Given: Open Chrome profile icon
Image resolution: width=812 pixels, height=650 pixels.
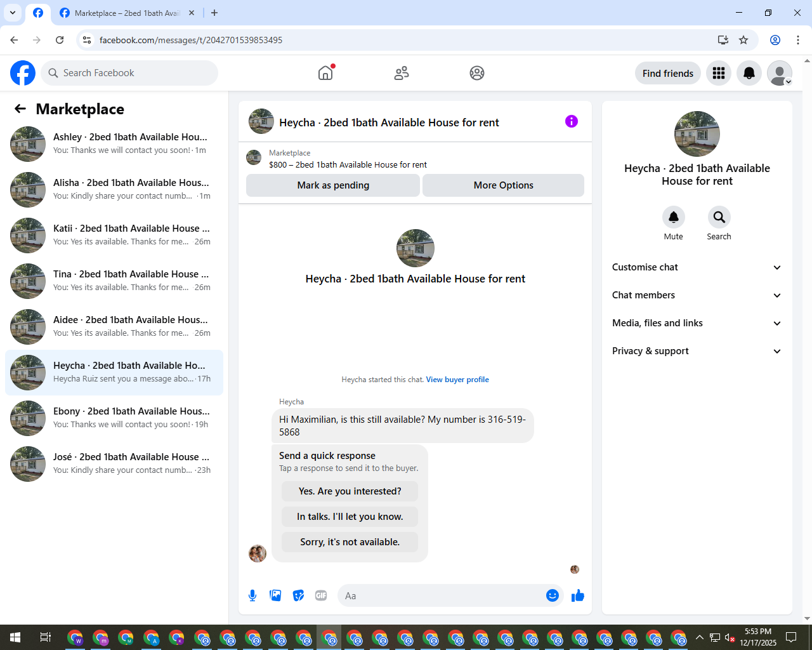Looking at the screenshot, I should 775,40.
